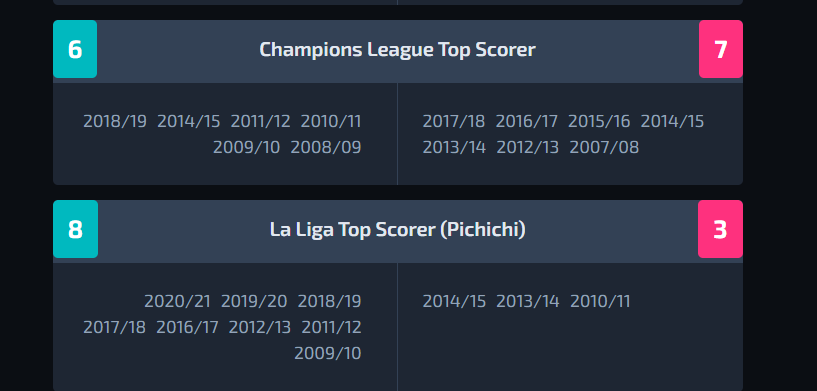Click 2012/13 in the Champions League right column
Screen dimensions: 817x391
point(527,148)
